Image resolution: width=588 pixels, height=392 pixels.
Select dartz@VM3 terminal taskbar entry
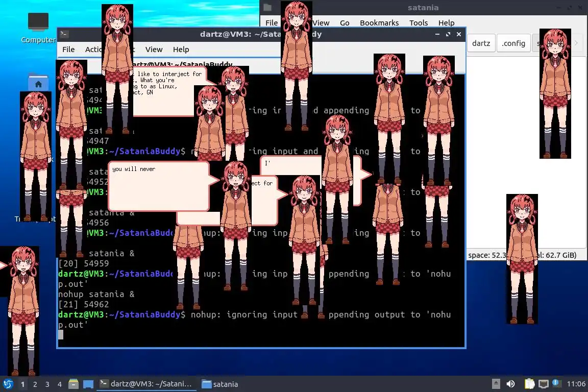pos(146,384)
